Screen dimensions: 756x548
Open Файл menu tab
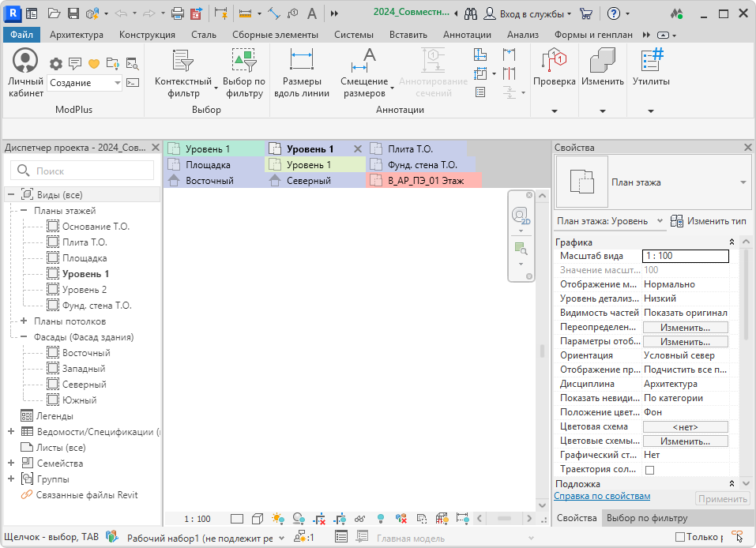click(x=21, y=35)
